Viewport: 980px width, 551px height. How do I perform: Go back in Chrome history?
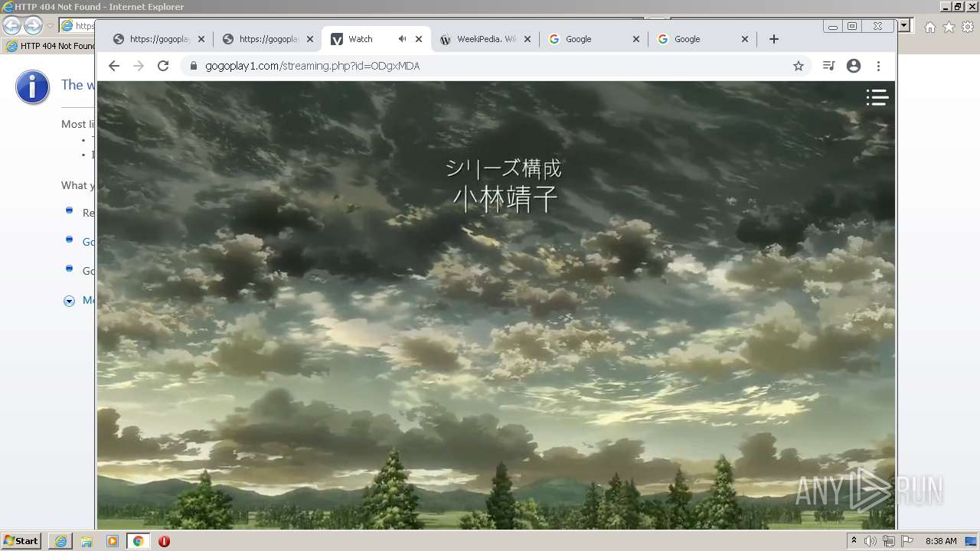pos(114,66)
